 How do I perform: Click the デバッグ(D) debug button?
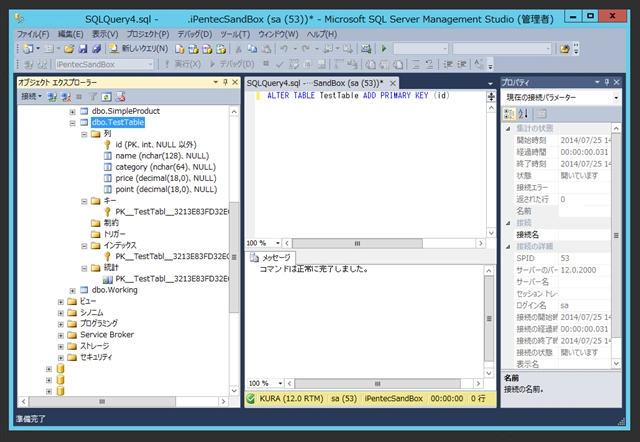(232, 64)
